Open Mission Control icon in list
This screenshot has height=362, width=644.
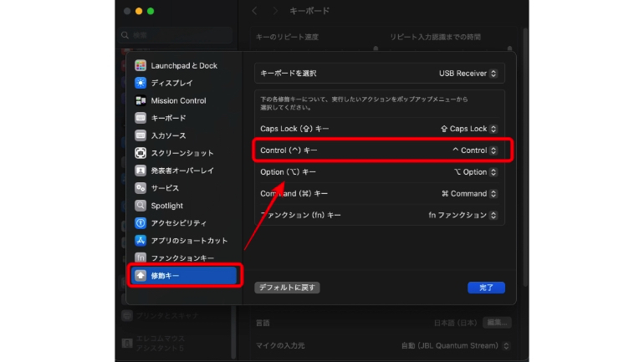coord(141,100)
